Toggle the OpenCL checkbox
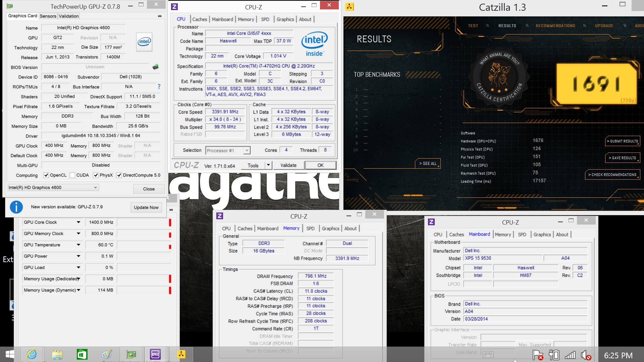This screenshot has width=644, height=362. click(46, 175)
